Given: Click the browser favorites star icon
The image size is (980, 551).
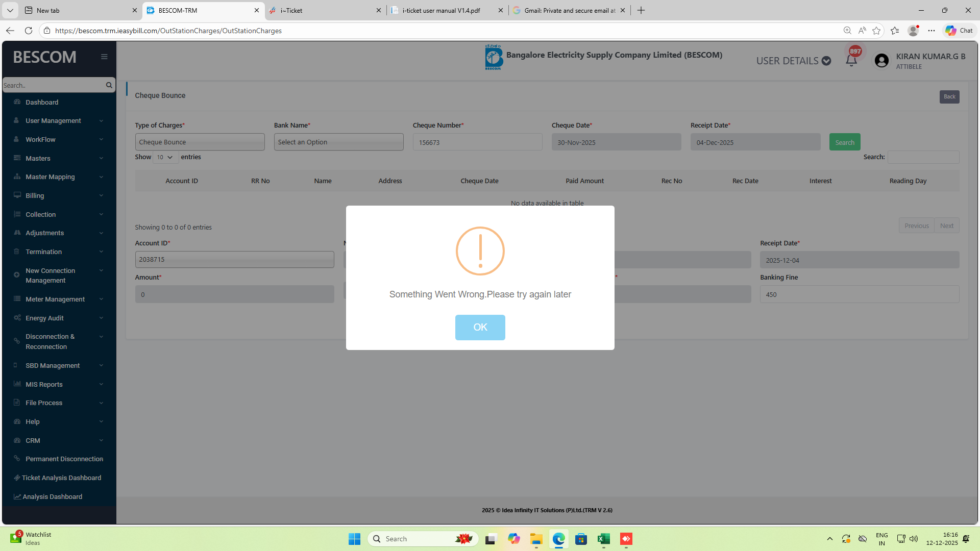Looking at the screenshot, I should point(876,31).
